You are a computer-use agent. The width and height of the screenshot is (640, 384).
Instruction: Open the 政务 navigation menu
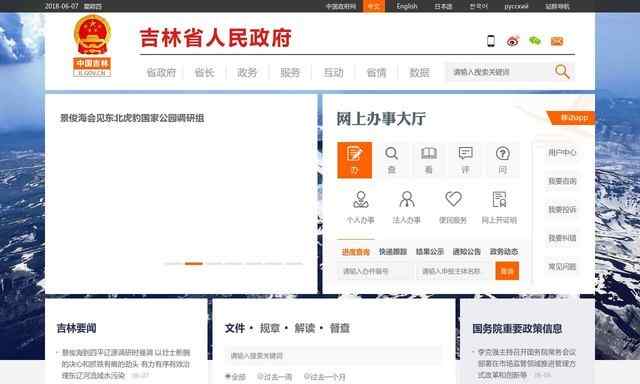coord(247,73)
